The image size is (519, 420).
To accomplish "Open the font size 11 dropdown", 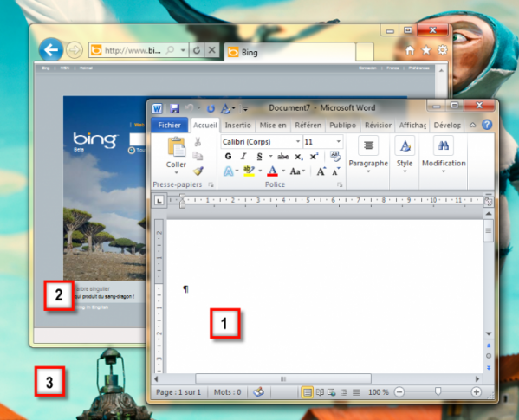I will coord(338,141).
